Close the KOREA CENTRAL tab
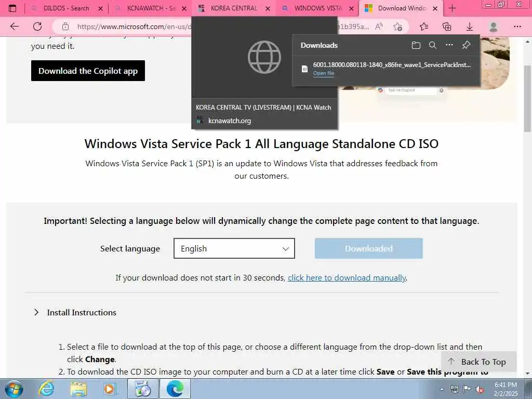532x399 pixels. click(x=268, y=8)
